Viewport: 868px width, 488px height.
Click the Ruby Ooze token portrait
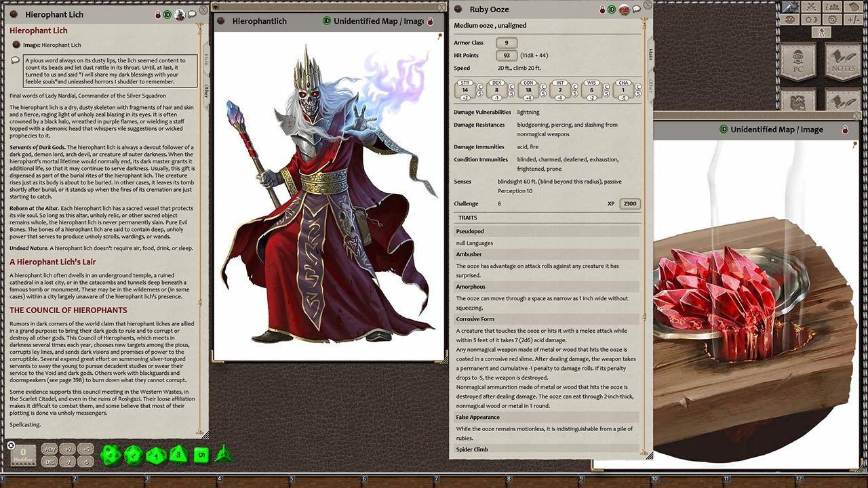coord(623,9)
